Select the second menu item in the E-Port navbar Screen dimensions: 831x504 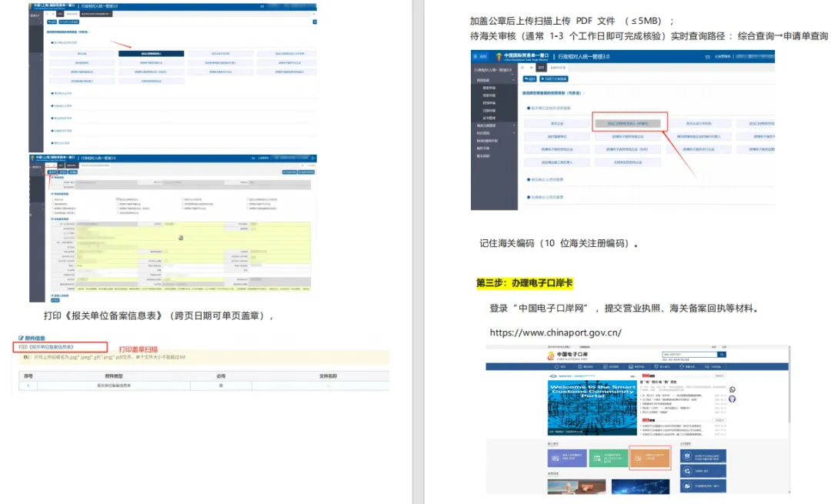[586, 366]
